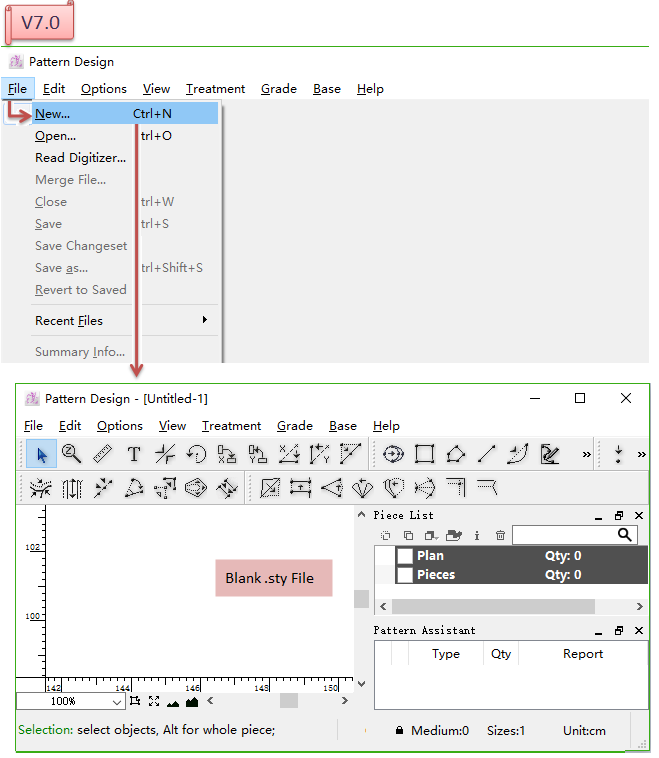Select the arrow selection tool
Screen dimensions: 659x758
click(x=41, y=454)
